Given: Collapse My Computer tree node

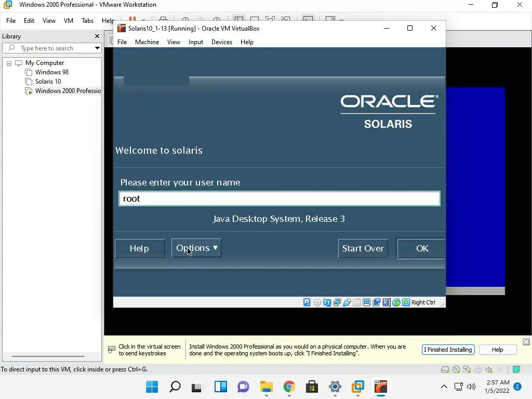Looking at the screenshot, I should (x=9, y=63).
